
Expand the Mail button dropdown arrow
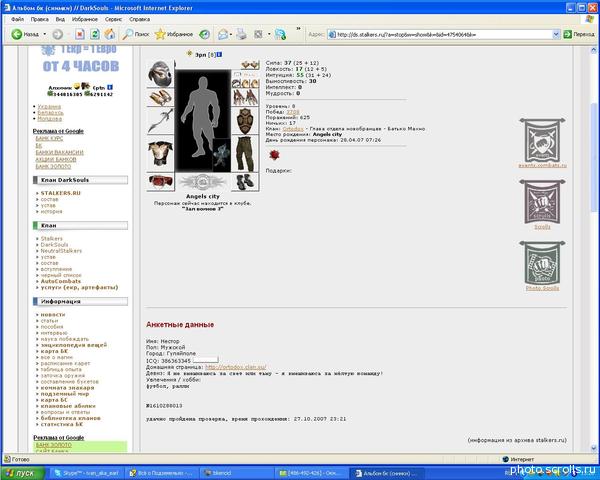point(231,34)
